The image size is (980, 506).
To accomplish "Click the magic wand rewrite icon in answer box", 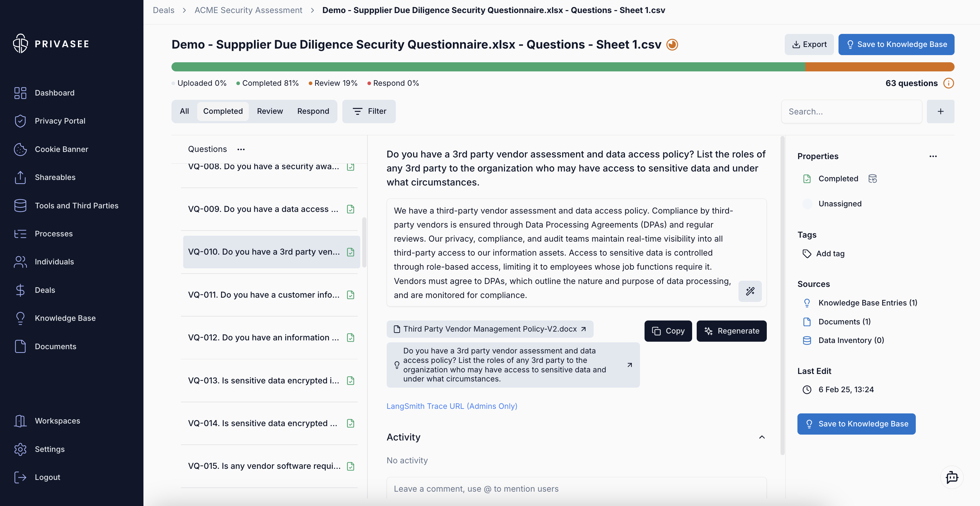I will (x=750, y=291).
